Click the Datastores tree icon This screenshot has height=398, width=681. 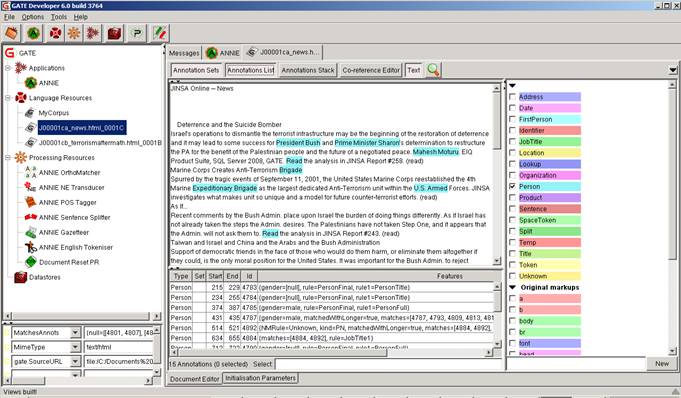tap(20, 277)
